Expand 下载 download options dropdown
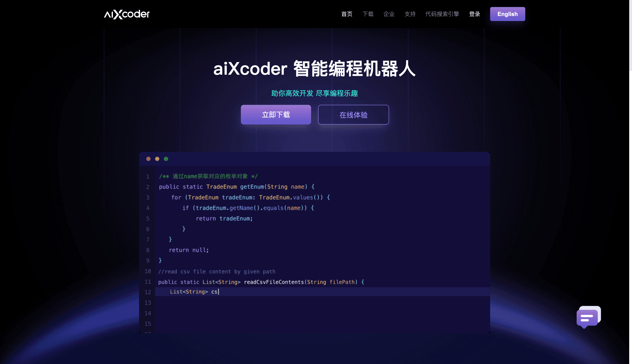632x364 pixels. (368, 14)
